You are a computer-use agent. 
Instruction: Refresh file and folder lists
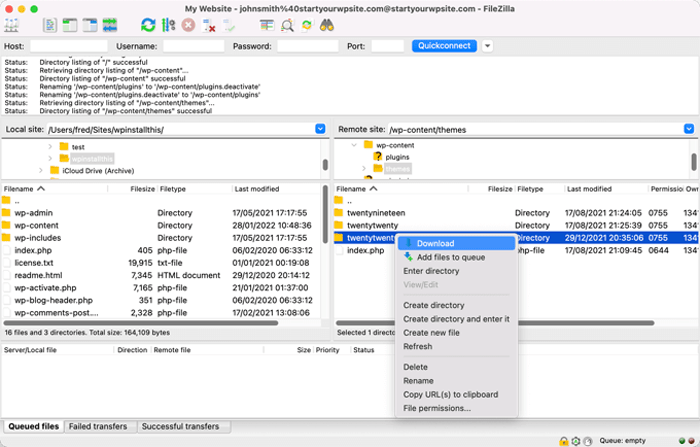[149, 25]
